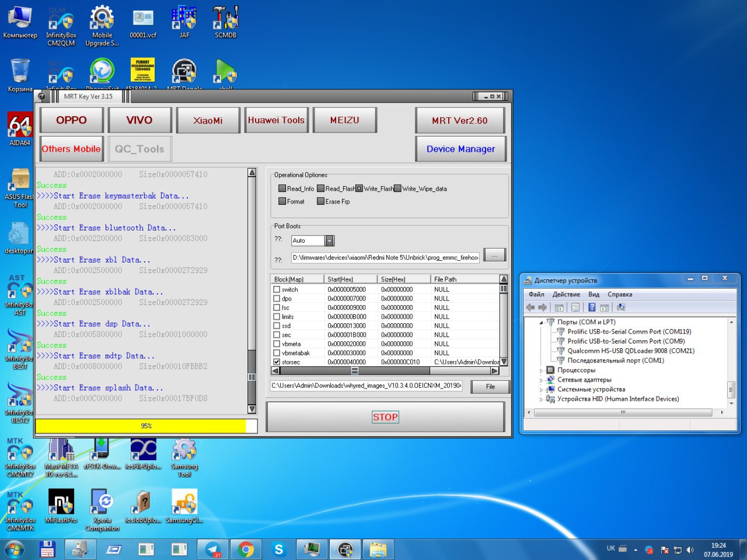Open Mobile Upgrade S desktop shortcut
Screen dimensions: 747x560
102,26
